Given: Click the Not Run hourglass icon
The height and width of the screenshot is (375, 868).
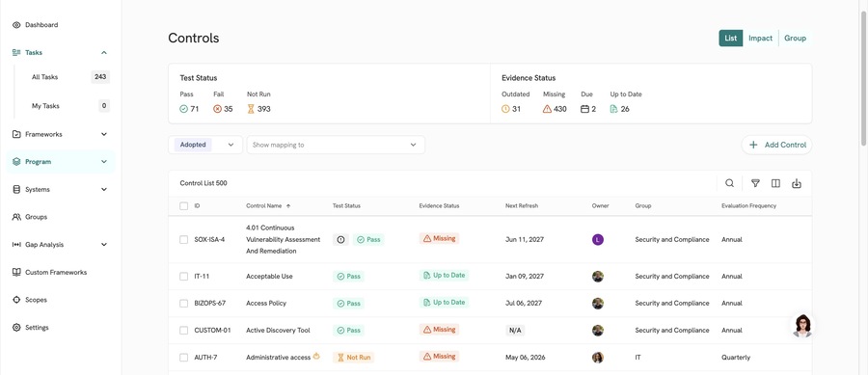Looking at the screenshot, I should coord(251,109).
